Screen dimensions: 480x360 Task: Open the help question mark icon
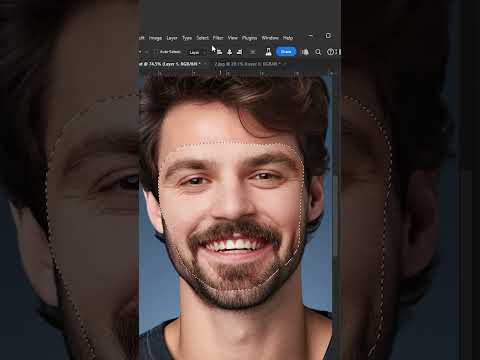pyautogui.click(x=330, y=52)
